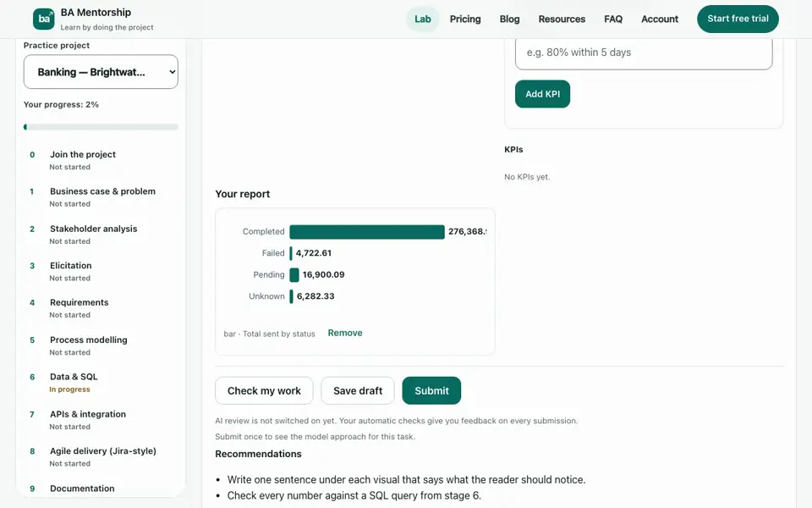Screen dimensions: 812x508
Task: Go to stage 3 Elicitation
Action: (x=101, y=271)
